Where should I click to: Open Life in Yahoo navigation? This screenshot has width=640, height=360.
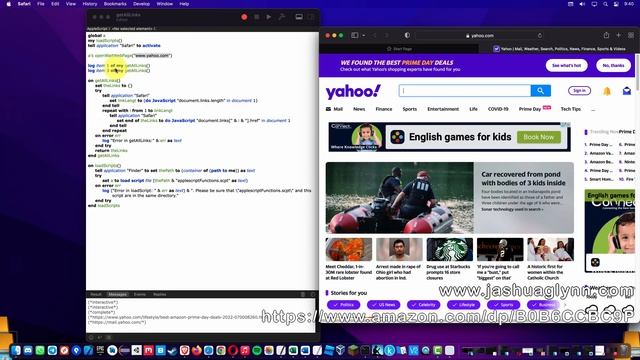coord(473,109)
